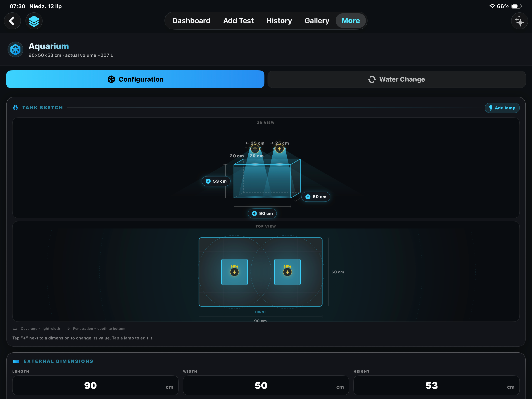Tap plus next to 90 cm length
Screen dimensions: 532x399
(x=254, y=213)
